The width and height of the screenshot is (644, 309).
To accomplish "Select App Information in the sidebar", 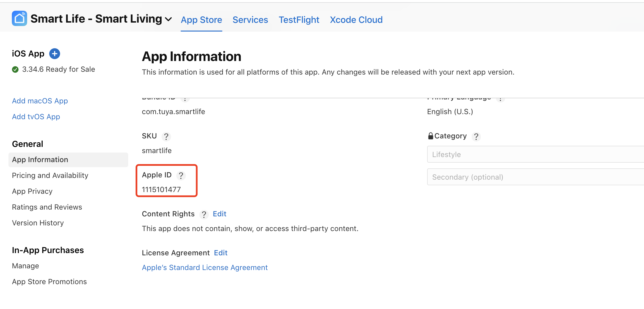I will 68,160.
